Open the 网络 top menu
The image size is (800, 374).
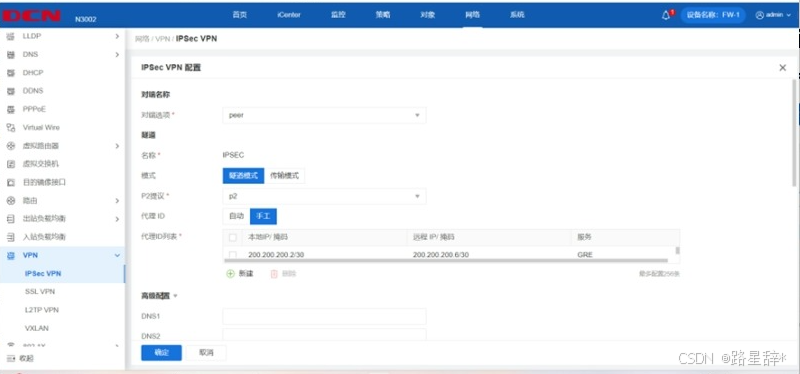click(x=472, y=15)
